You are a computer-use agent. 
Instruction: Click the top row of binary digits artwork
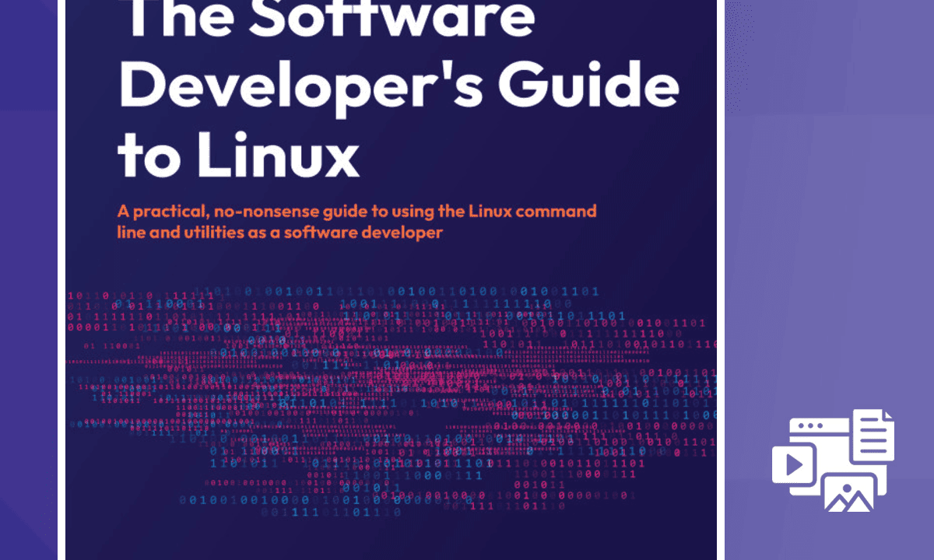click(x=389, y=292)
